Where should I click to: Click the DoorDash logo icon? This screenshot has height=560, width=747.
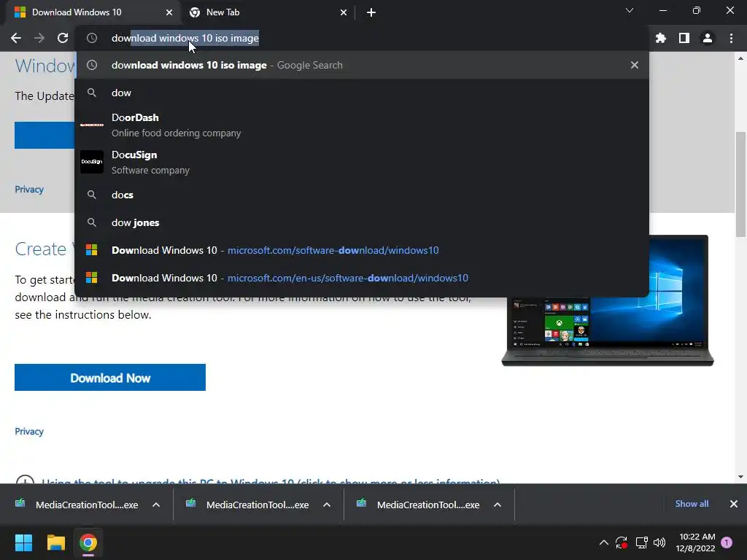point(91,125)
